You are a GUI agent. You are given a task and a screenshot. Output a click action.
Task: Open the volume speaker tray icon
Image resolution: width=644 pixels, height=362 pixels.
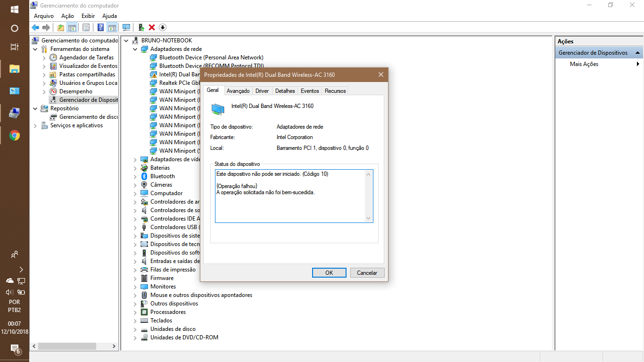(x=9, y=292)
